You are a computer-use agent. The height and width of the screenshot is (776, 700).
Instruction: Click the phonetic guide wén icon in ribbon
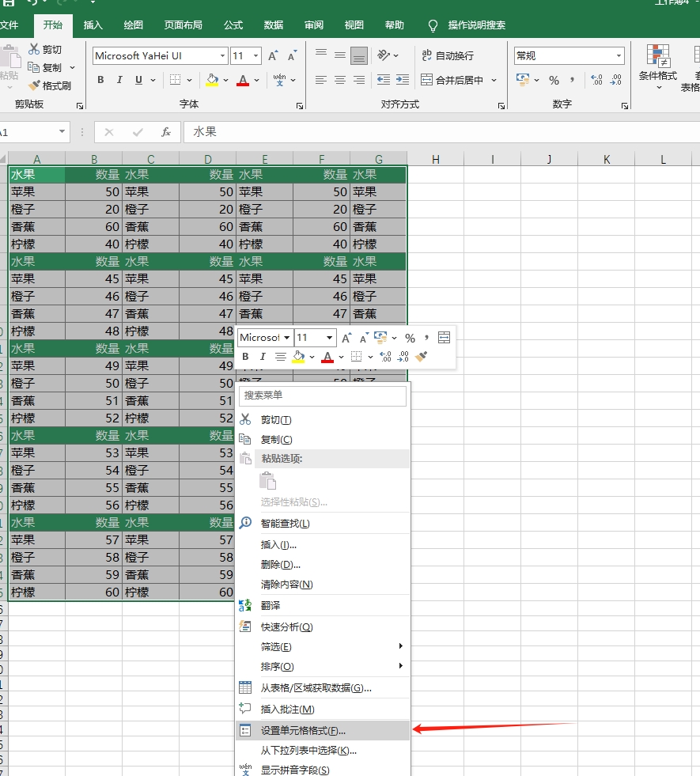pos(279,80)
